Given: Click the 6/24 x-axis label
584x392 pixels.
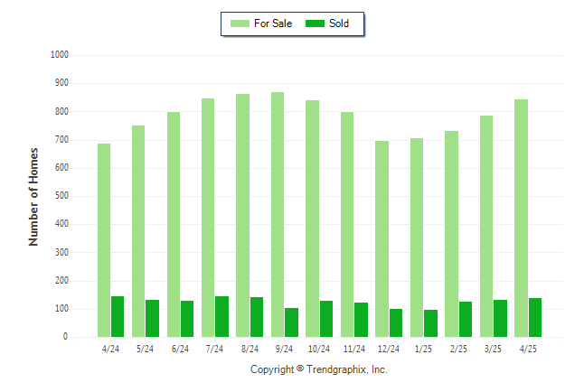Looking at the screenshot, I should (x=180, y=349).
